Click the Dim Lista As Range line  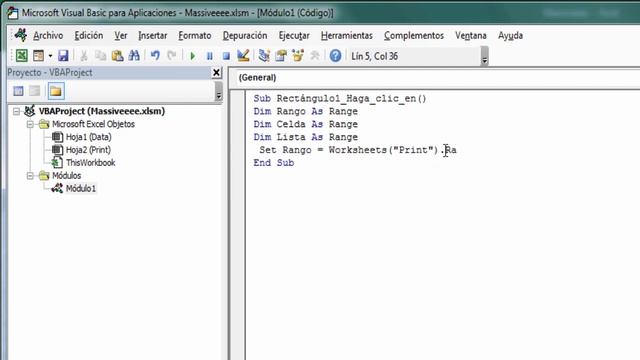coord(306,137)
